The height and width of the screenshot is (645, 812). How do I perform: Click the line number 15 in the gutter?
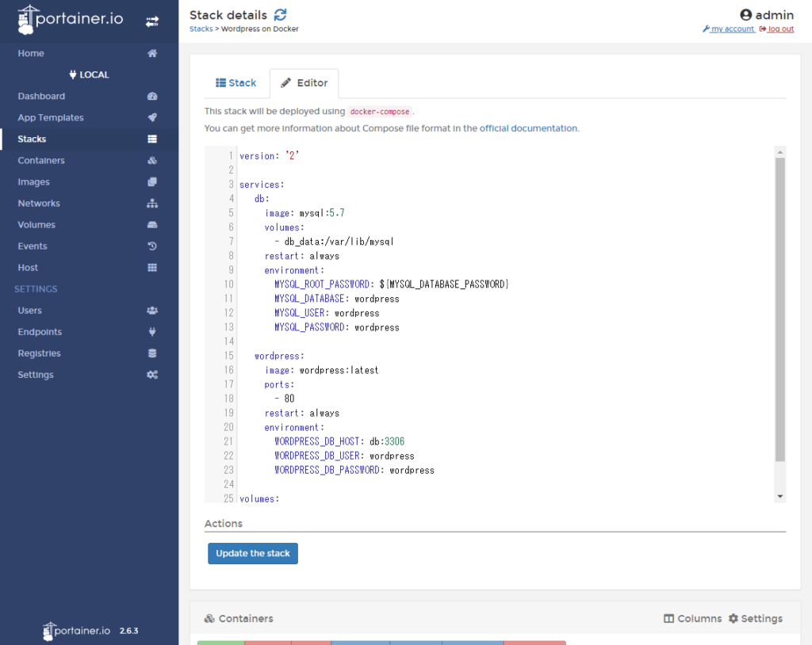(x=229, y=356)
